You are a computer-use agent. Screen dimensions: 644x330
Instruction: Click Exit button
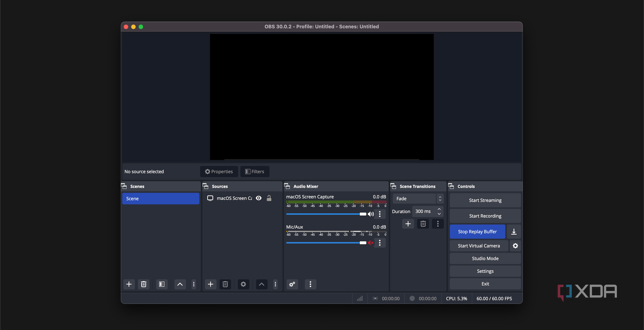[485, 284]
